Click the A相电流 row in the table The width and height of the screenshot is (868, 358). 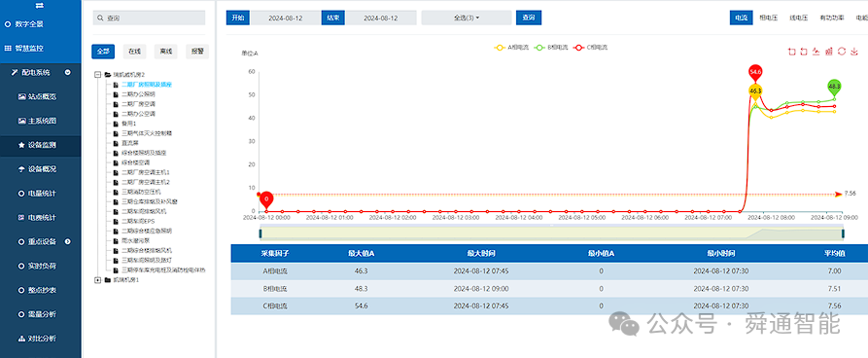(x=549, y=271)
